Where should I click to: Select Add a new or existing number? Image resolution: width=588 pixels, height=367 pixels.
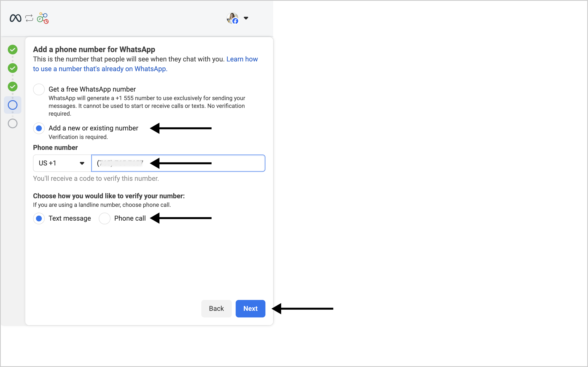[x=39, y=128]
